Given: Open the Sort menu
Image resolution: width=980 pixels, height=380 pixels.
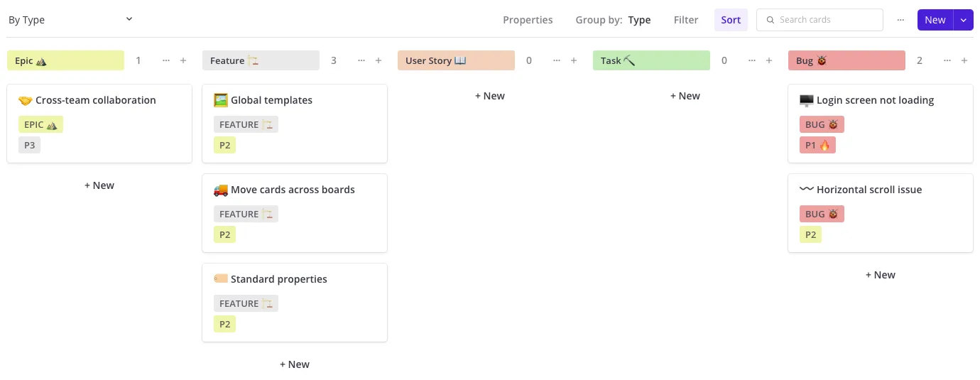Looking at the screenshot, I should pos(731,20).
